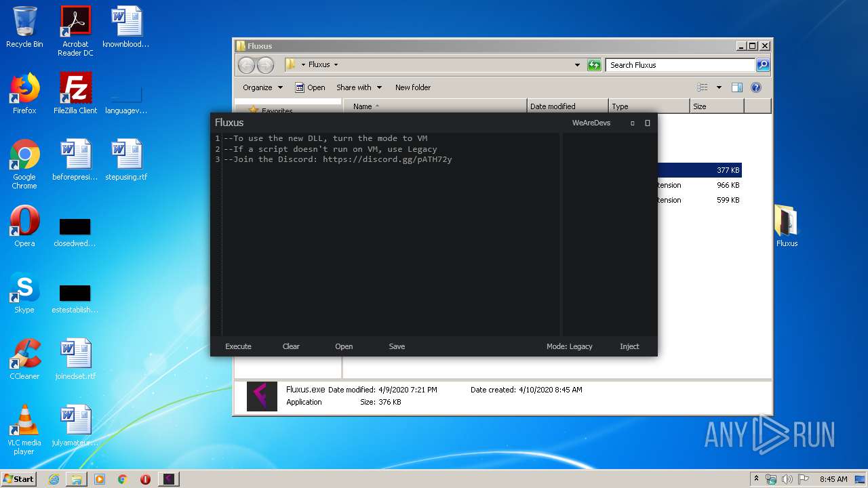
Task: Select file row showing 599 KB
Action: (699, 200)
